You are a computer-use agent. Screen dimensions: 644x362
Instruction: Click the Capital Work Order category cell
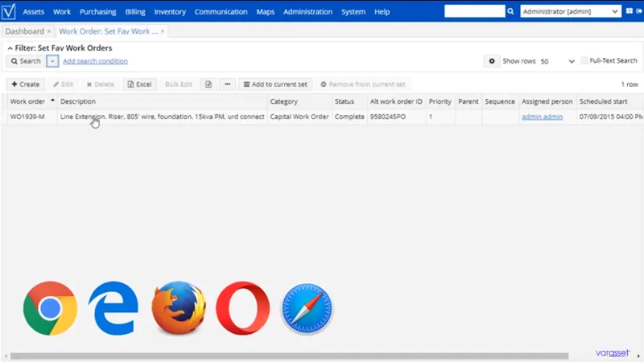tap(299, 117)
